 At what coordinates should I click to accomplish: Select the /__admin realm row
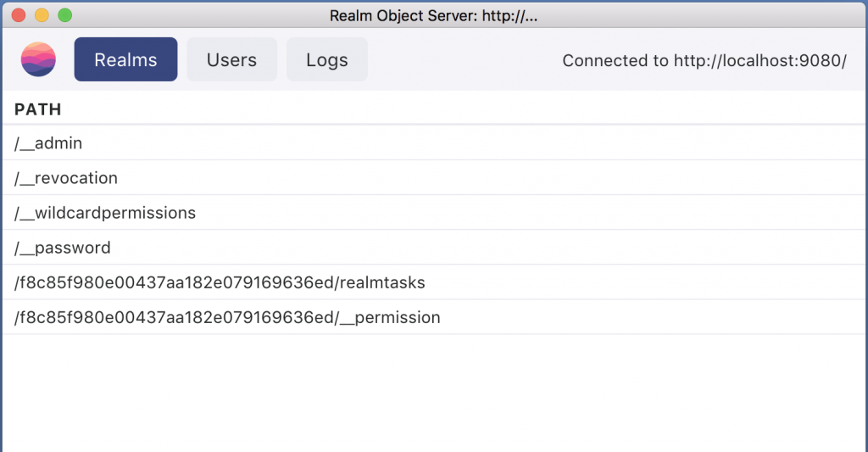pyautogui.click(x=434, y=143)
